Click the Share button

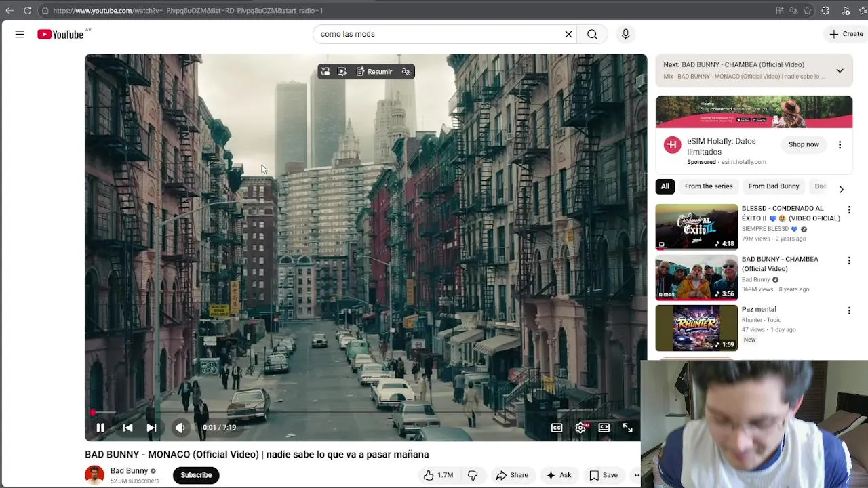click(x=512, y=475)
